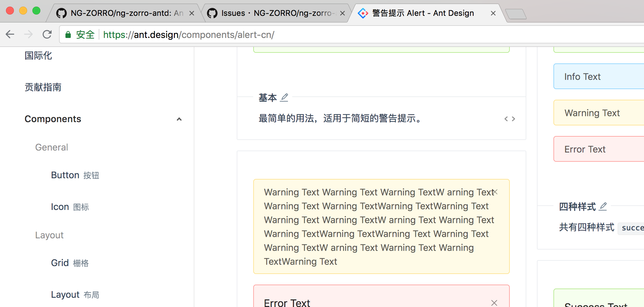Dismiss the long Warning Text alert
The width and height of the screenshot is (644, 307).
(495, 192)
